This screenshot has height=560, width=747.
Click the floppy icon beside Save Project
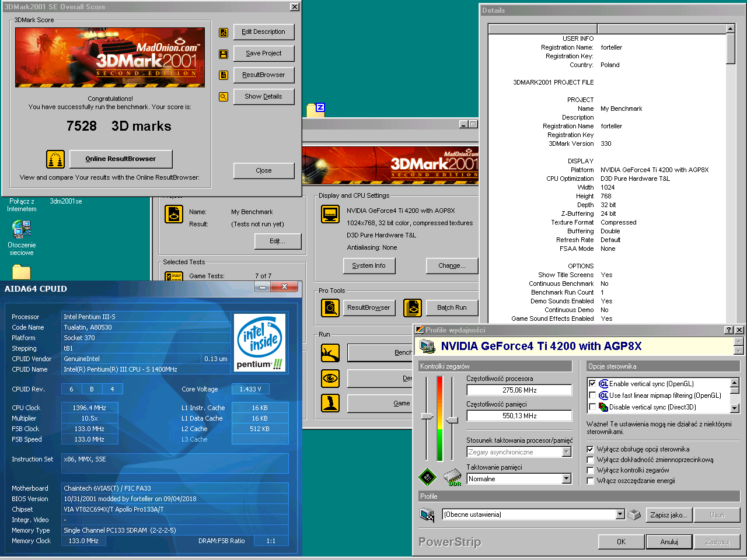(224, 54)
